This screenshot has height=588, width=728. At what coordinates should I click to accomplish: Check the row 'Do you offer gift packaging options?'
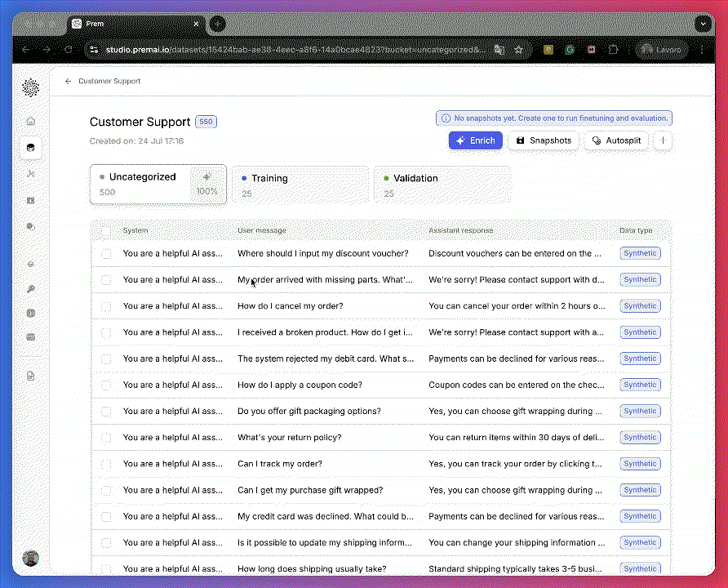click(106, 411)
